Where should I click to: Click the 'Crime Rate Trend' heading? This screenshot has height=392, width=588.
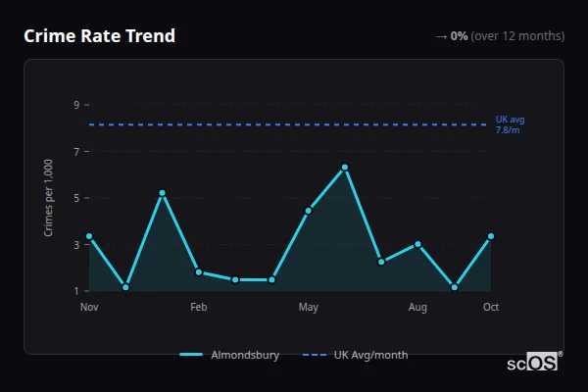(x=99, y=36)
